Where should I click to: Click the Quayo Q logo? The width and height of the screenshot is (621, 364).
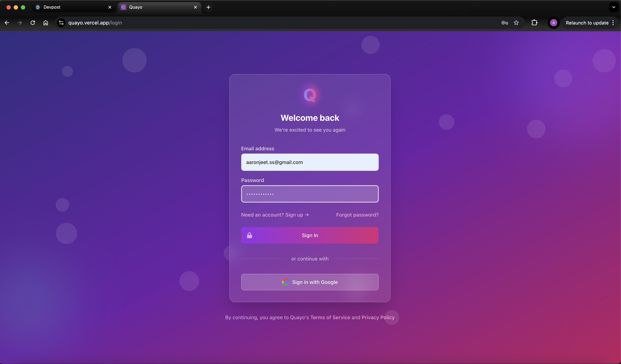[310, 95]
